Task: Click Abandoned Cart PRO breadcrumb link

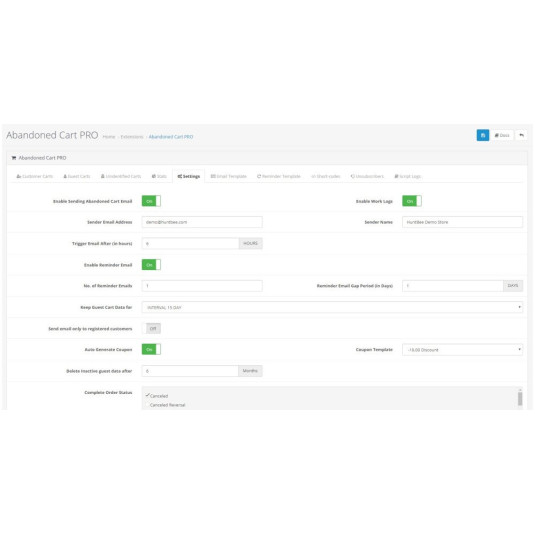Action: tap(171, 137)
